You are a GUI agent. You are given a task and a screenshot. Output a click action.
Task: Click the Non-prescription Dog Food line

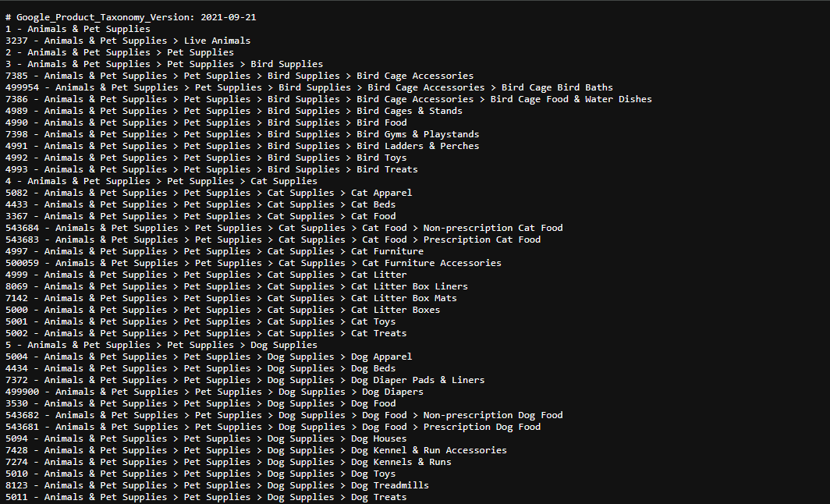(x=284, y=415)
